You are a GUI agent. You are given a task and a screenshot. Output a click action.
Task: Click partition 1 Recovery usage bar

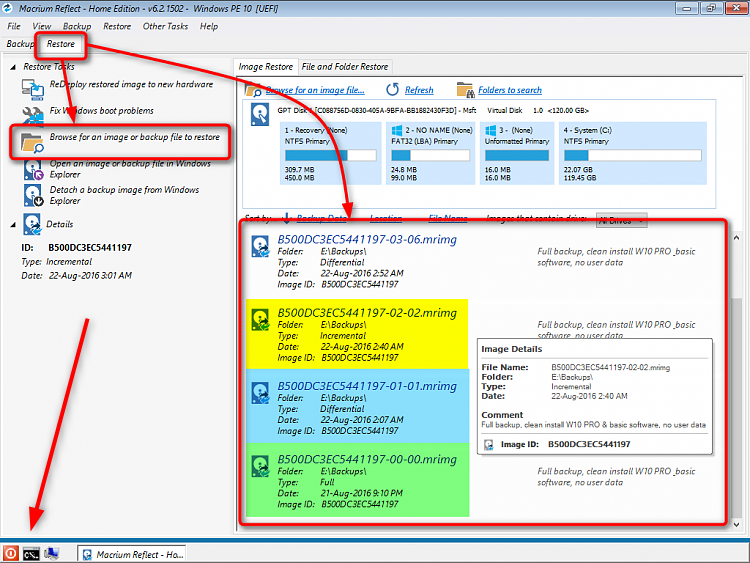tap(331, 155)
